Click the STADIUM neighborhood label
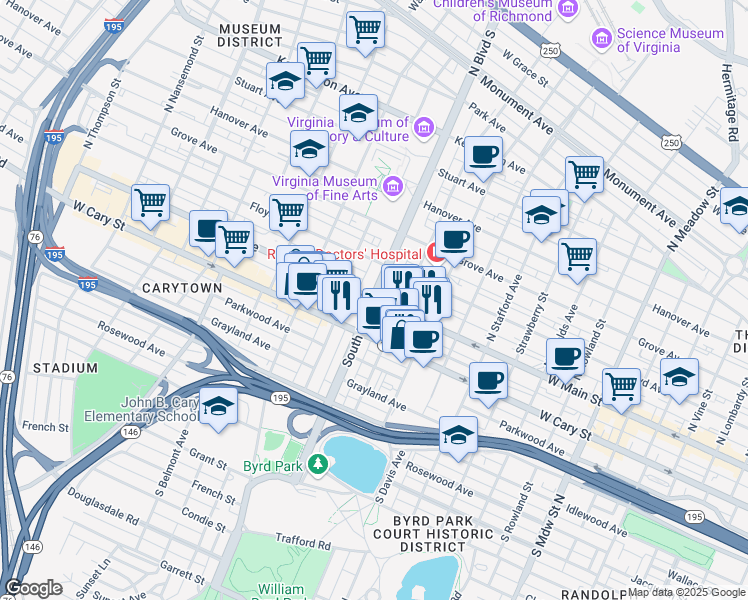 (x=65, y=368)
